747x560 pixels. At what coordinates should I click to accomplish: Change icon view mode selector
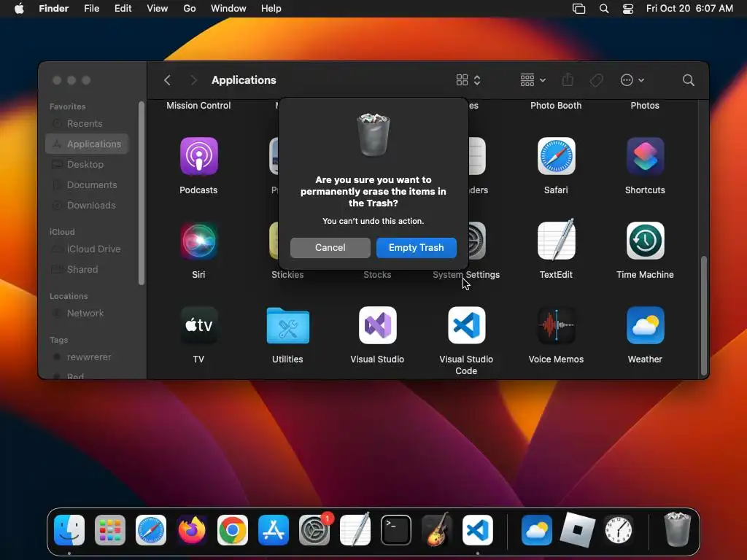(468, 80)
